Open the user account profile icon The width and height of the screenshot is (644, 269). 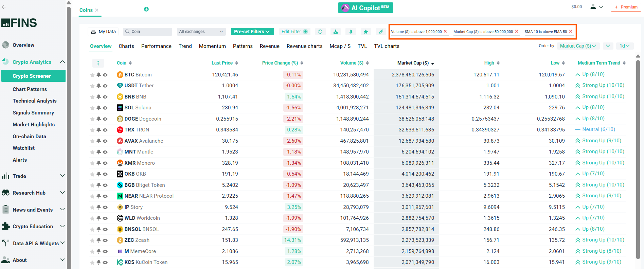(x=593, y=7)
